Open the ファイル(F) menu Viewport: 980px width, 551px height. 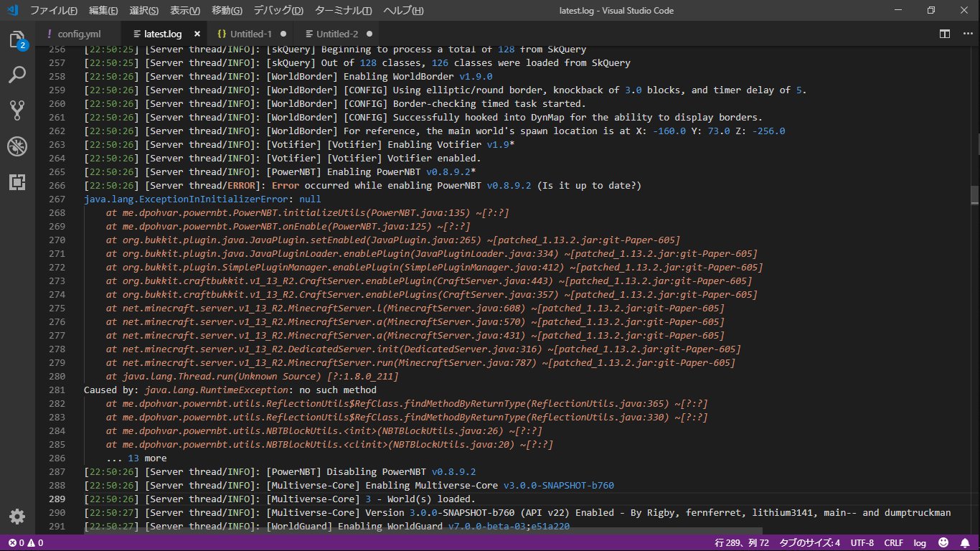(54, 11)
